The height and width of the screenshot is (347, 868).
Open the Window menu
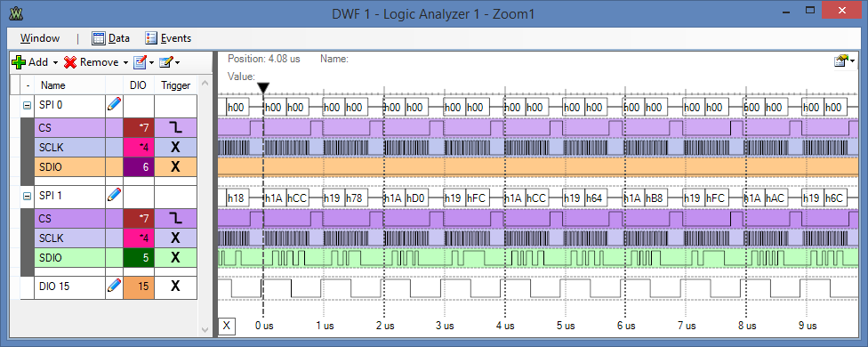click(40, 38)
